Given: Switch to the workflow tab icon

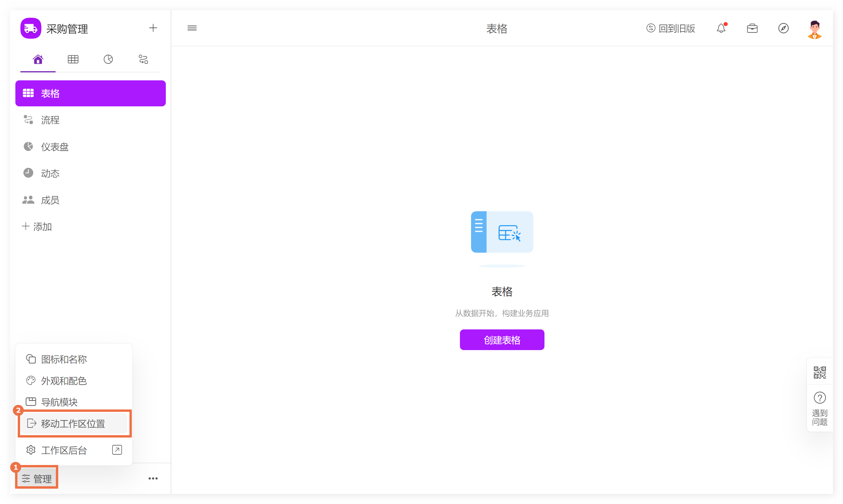Looking at the screenshot, I should [143, 59].
